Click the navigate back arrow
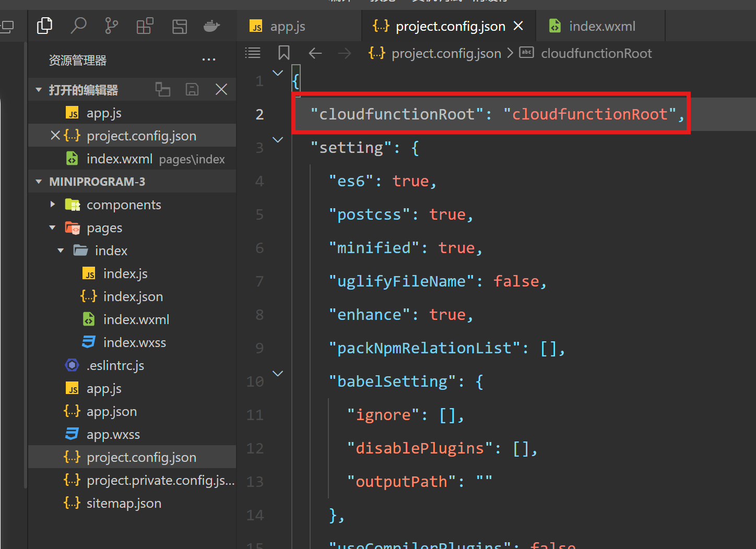The image size is (756, 549). click(315, 53)
